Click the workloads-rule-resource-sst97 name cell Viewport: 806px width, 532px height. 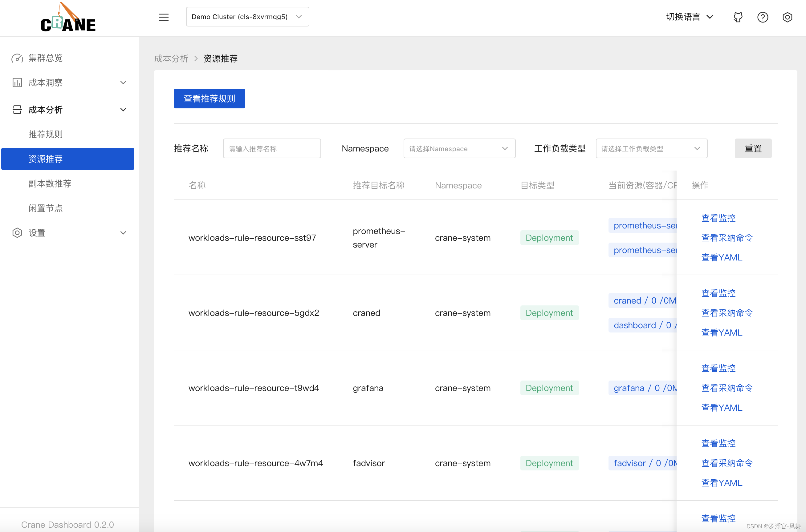point(252,237)
